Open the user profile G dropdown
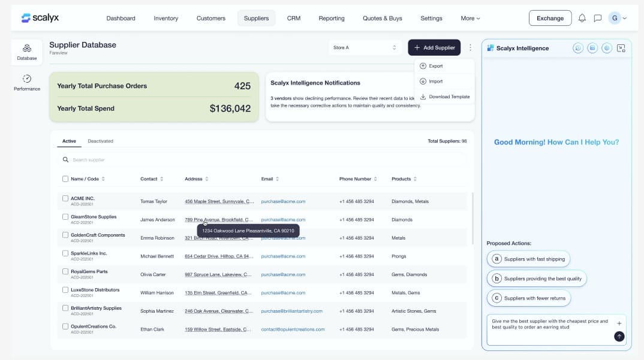644x360 pixels. pos(618,18)
